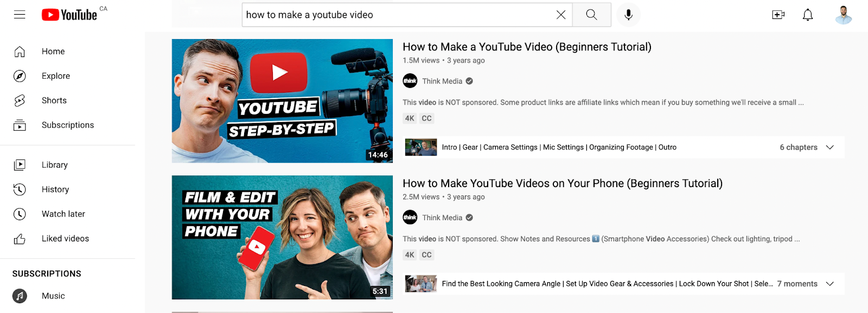The width and height of the screenshot is (868, 313).
Task: Click the verified badge beside the first Think Media
Action: (469, 81)
